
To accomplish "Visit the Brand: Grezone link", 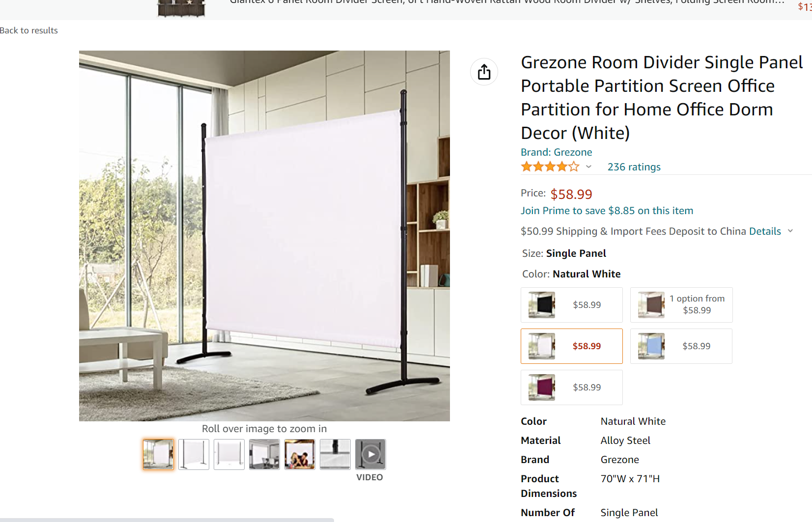I will point(556,152).
